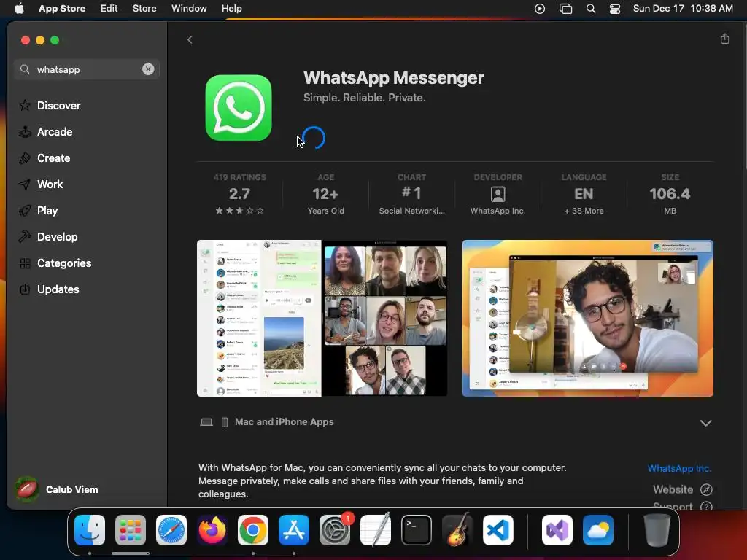Click the date and time display
The width and height of the screenshot is (747, 560).
click(683, 8)
